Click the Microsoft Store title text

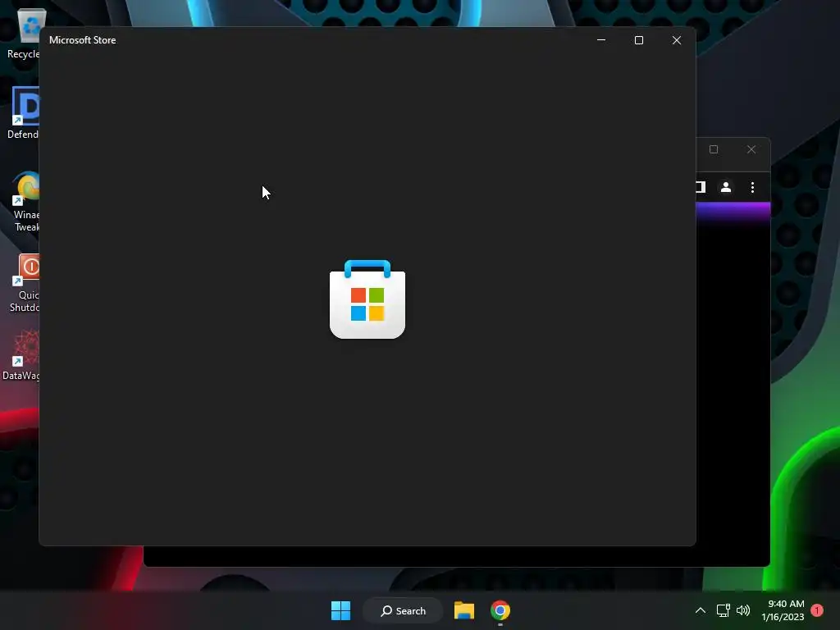pyautogui.click(x=83, y=40)
